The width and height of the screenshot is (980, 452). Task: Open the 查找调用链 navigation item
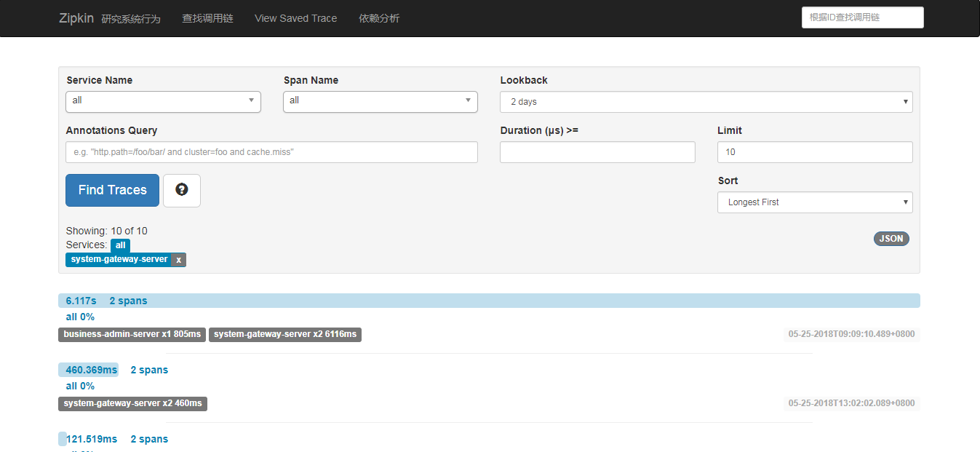pos(207,18)
